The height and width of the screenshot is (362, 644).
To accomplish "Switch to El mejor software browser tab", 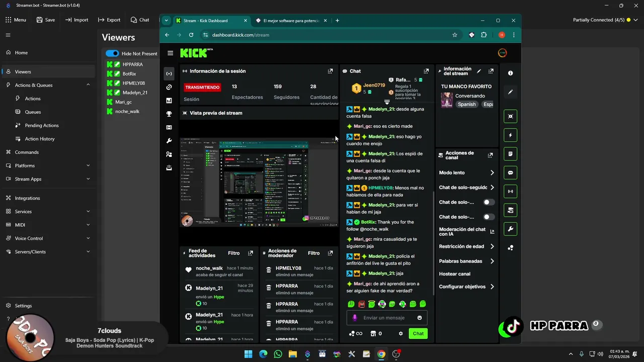I will click(291, 21).
